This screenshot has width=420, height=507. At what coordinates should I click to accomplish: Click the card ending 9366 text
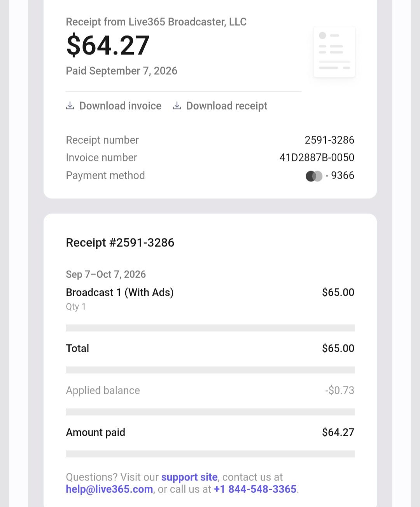click(x=340, y=175)
